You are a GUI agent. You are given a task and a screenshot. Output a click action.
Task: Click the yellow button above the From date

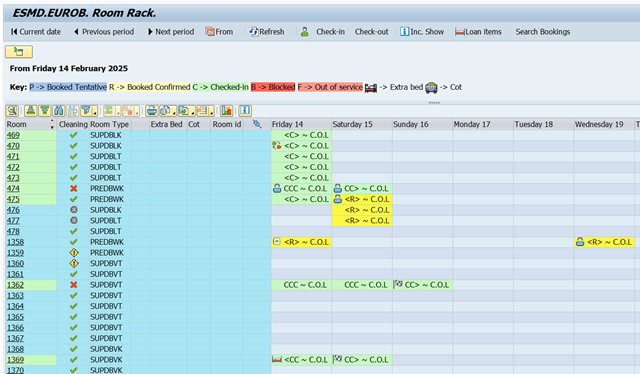point(19,52)
